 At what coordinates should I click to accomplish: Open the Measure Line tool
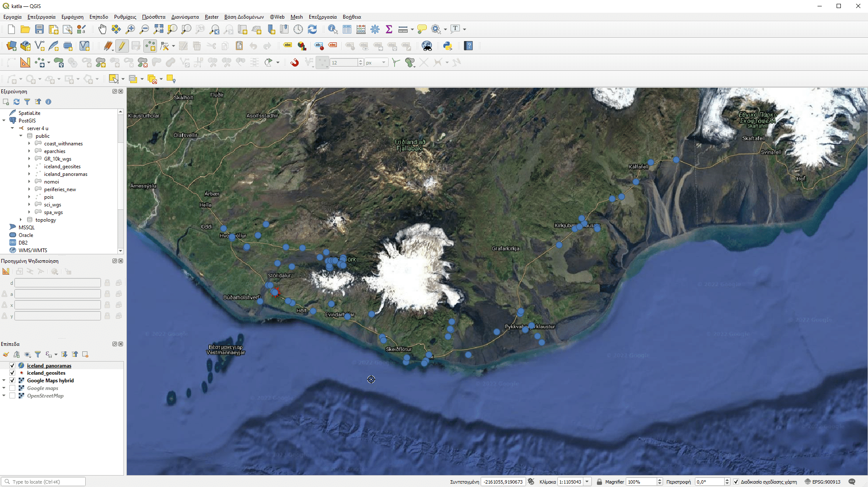click(403, 29)
